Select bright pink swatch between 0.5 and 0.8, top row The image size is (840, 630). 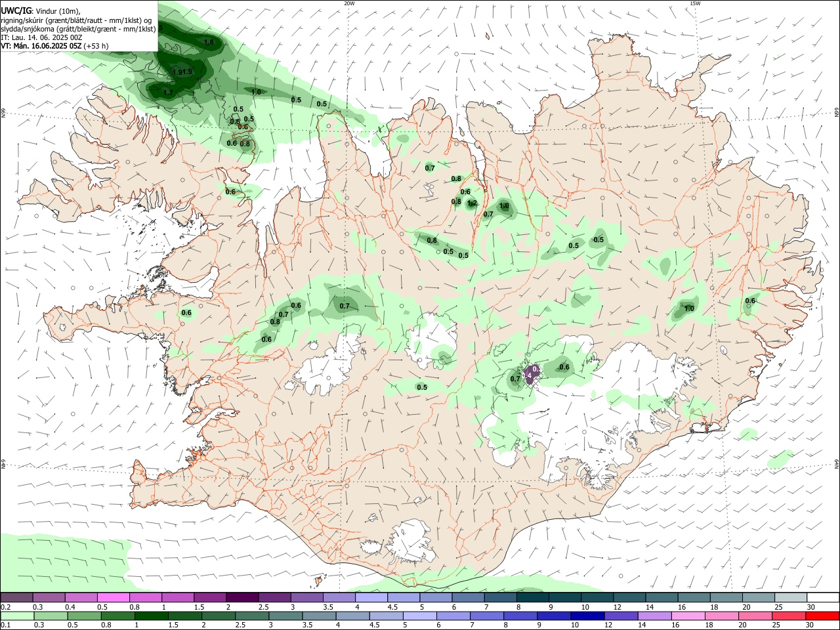point(114,597)
